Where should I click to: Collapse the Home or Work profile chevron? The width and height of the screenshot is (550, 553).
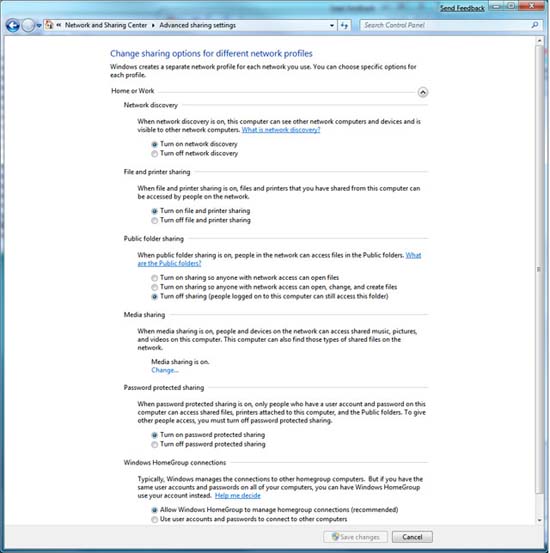423,92
